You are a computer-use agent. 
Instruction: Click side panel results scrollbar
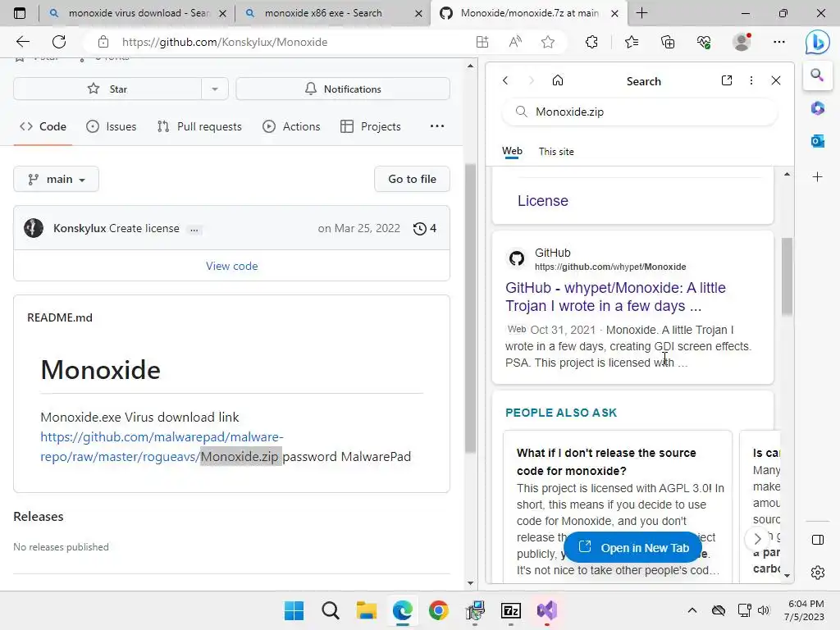click(787, 276)
